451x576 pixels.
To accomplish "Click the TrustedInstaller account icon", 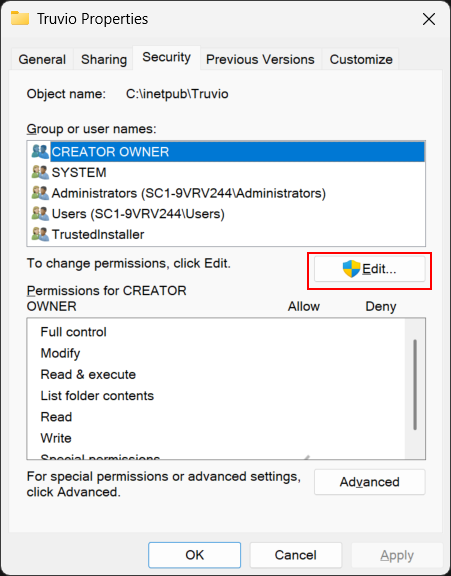I will tap(40, 234).
